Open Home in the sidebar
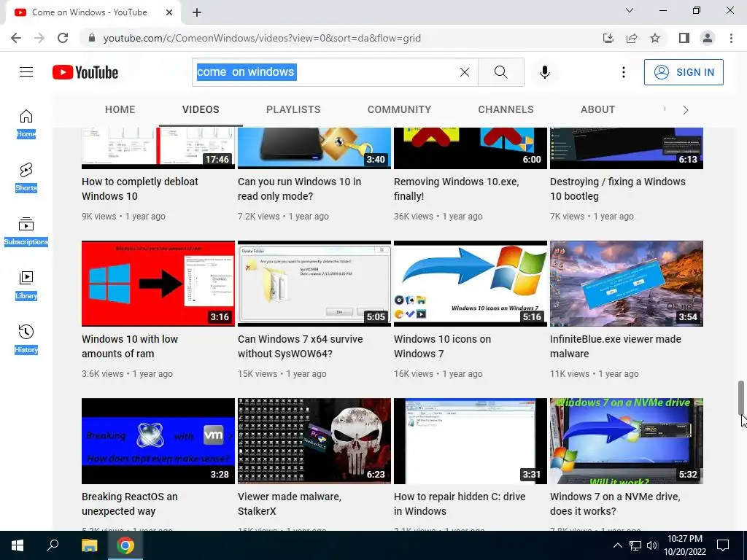 26,122
